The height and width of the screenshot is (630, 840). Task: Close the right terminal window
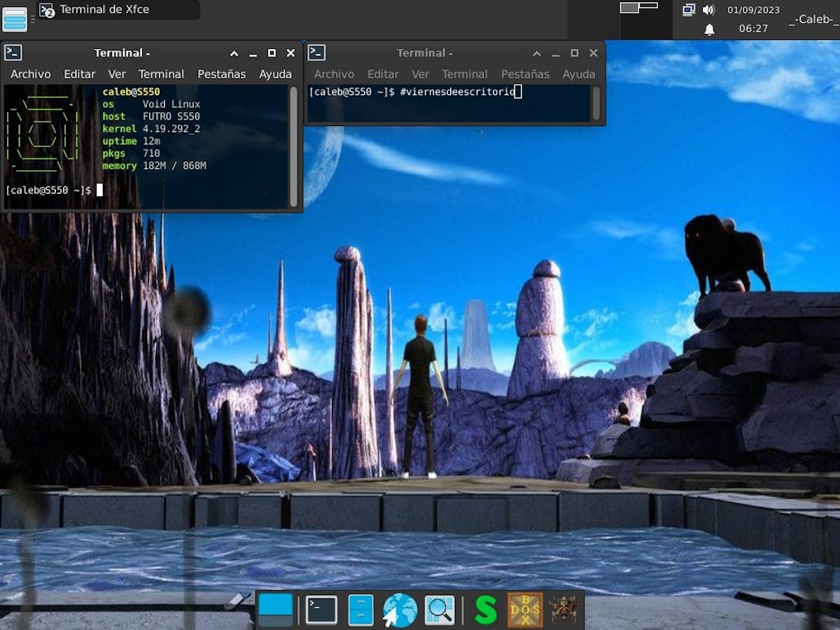(x=594, y=53)
